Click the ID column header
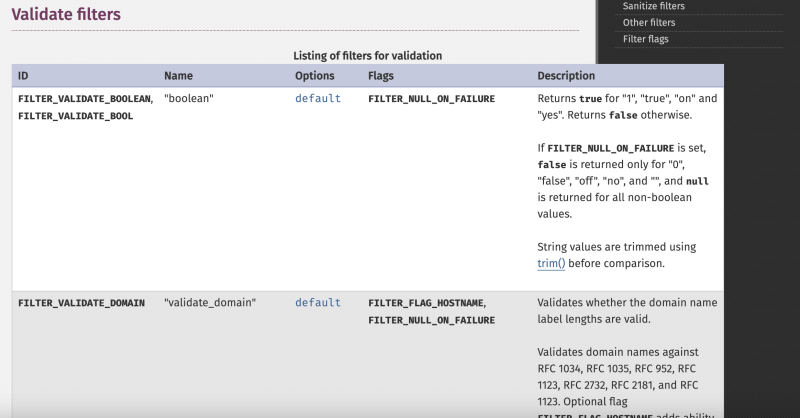The width and height of the screenshot is (800, 418). coord(25,76)
